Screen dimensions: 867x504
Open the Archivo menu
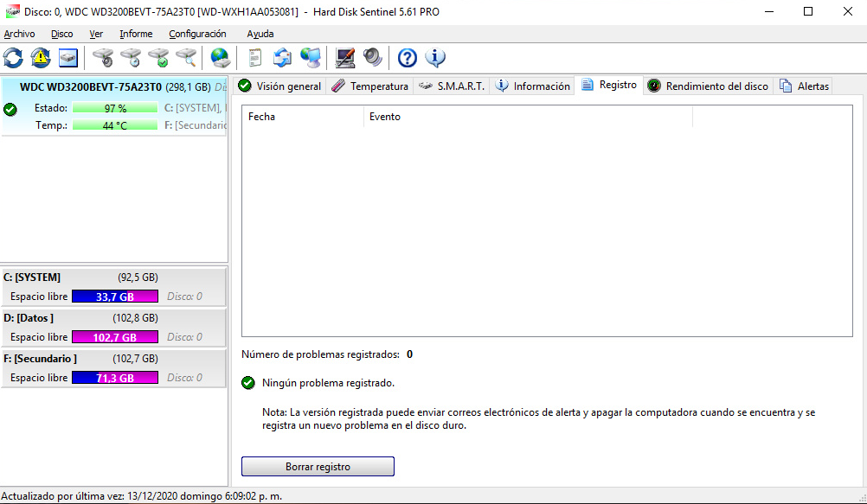(x=19, y=34)
